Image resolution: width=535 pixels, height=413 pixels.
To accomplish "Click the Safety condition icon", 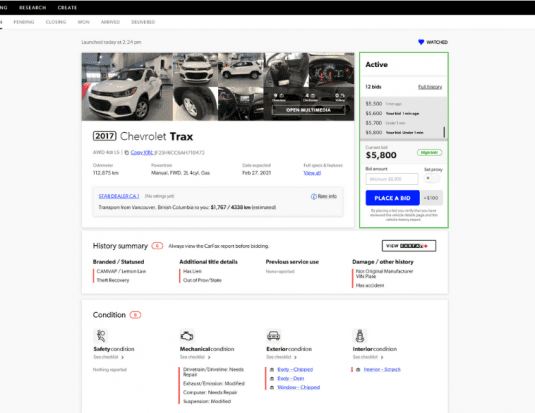I will point(101,336).
